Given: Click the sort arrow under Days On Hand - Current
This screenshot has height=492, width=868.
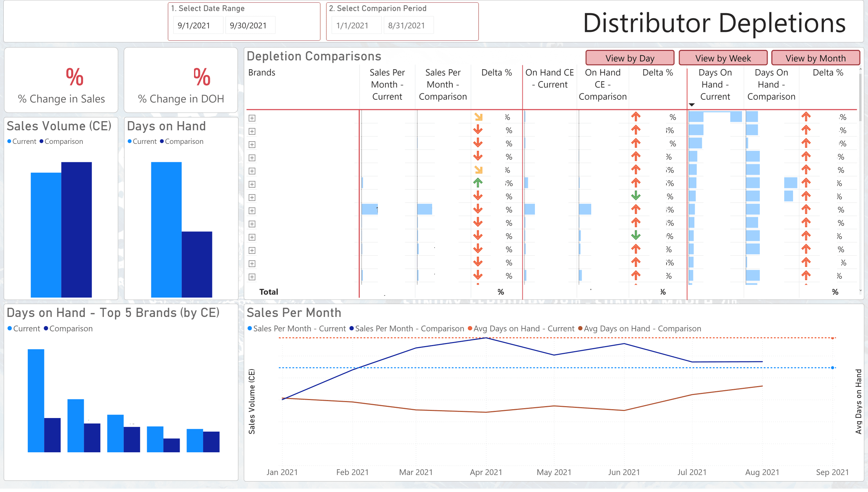Looking at the screenshot, I should pyautogui.click(x=692, y=105).
